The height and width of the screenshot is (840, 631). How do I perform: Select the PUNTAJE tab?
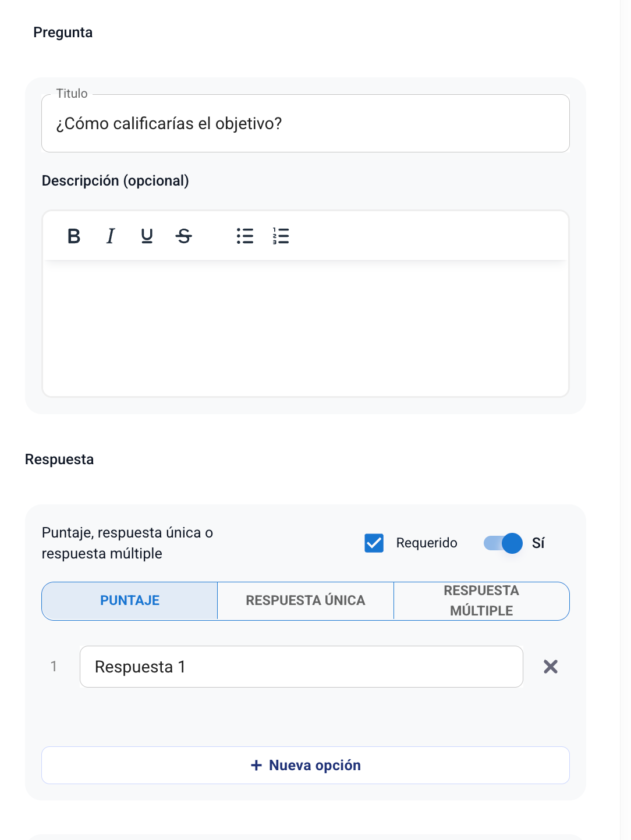coord(130,601)
